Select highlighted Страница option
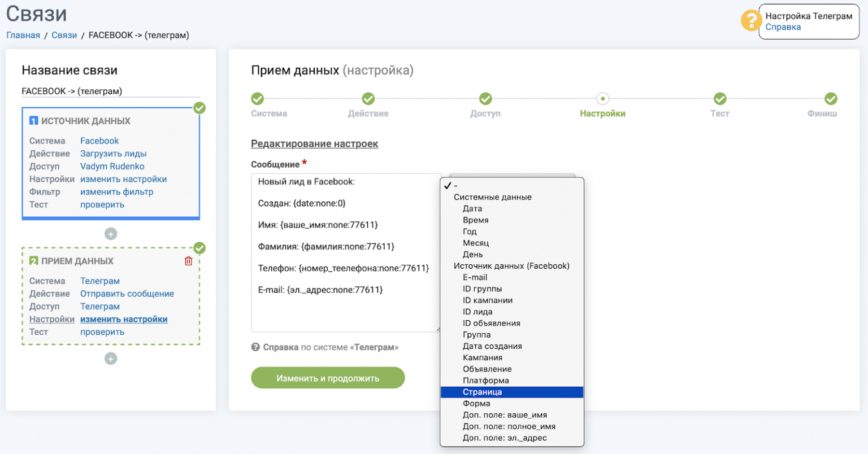 (512, 392)
